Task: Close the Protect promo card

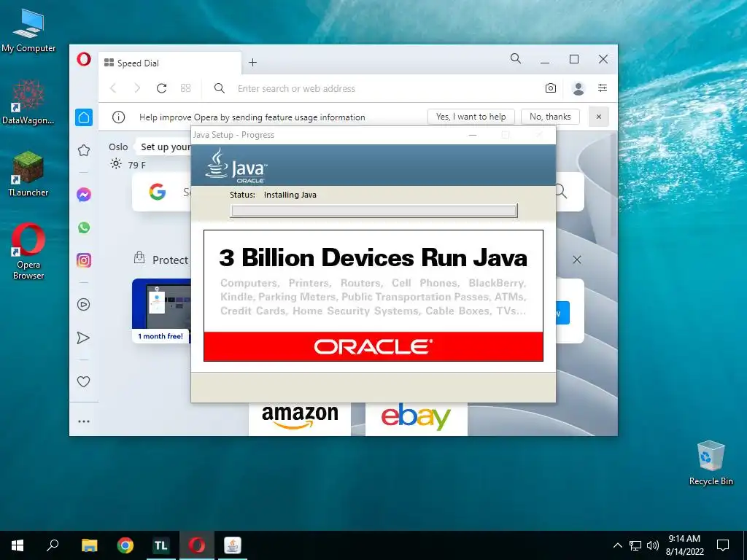Action: coord(577,260)
